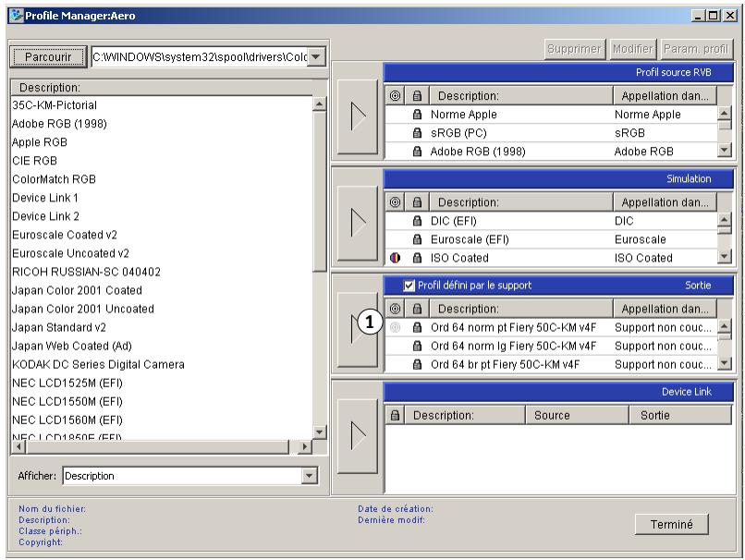This screenshot has width=745, height=560.
Task: Click the Parcourir button
Action: [48, 57]
